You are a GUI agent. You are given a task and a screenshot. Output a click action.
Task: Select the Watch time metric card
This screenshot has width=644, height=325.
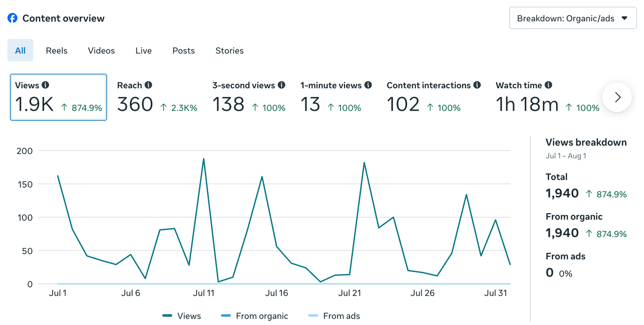point(547,97)
